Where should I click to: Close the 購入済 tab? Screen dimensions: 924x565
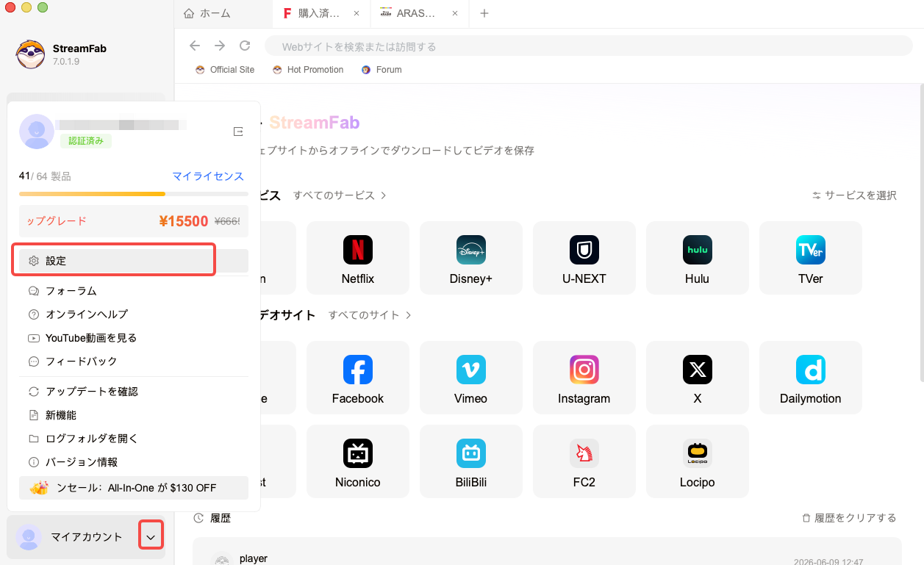click(357, 13)
